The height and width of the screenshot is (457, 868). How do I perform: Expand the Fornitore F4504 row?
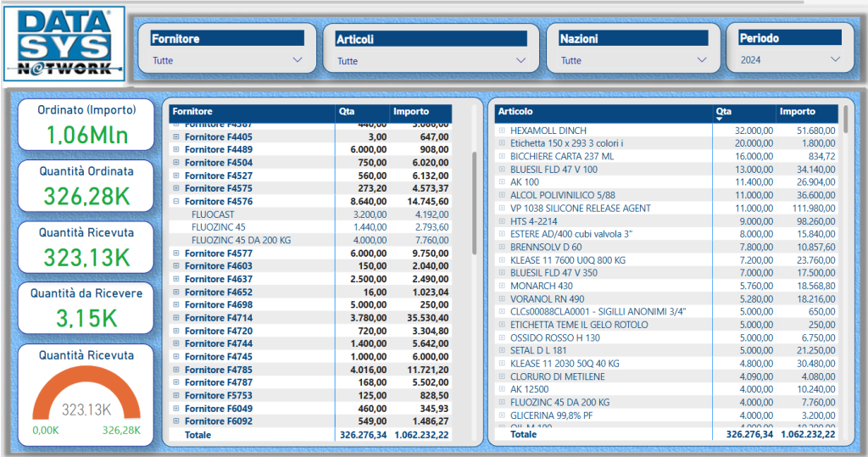[x=176, y=163]
